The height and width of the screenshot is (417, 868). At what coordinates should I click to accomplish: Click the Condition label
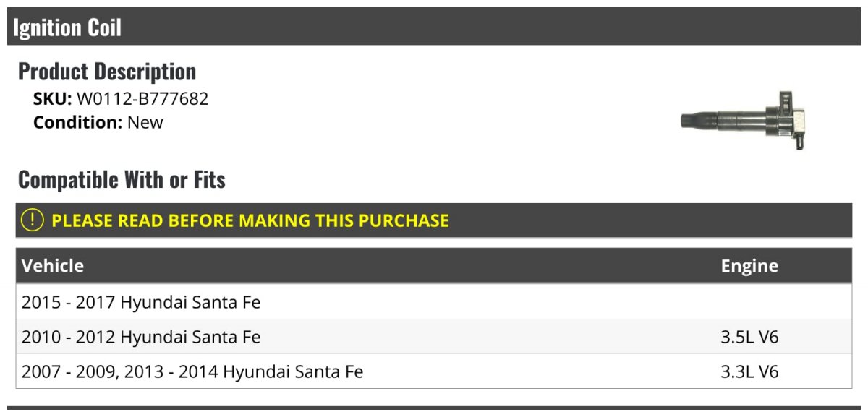tap(77, 122)
